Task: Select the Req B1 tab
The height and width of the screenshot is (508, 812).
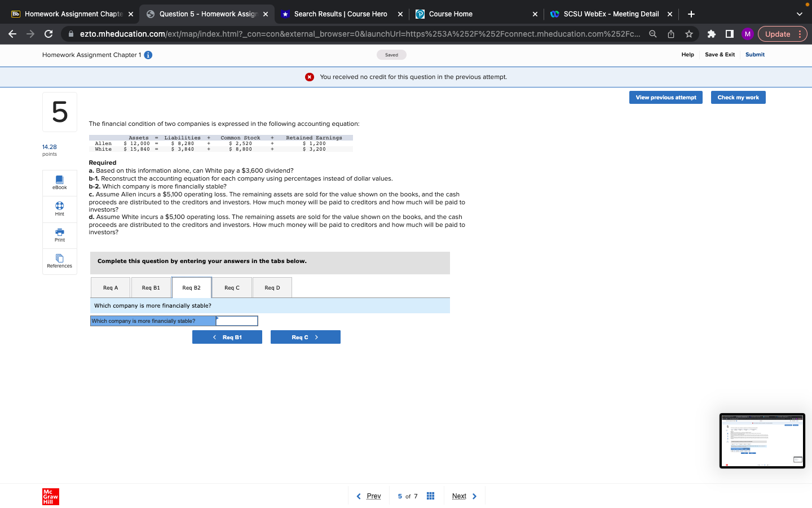Action: click(151, 288)
